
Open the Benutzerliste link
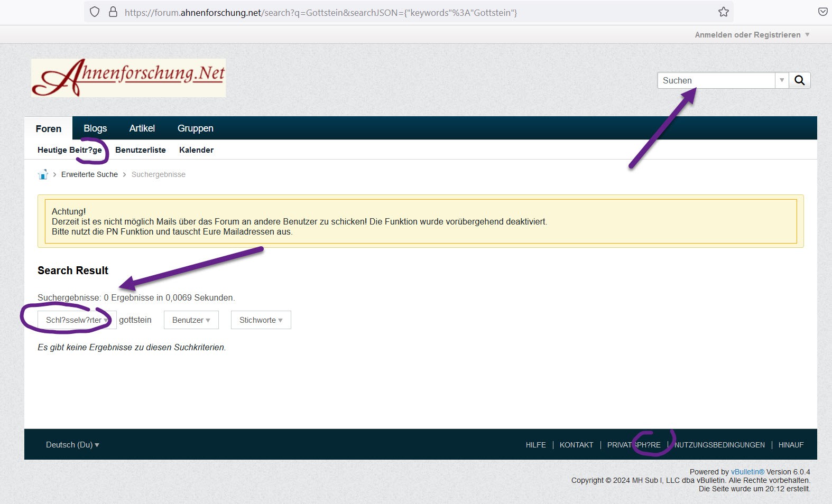point(140,150)
